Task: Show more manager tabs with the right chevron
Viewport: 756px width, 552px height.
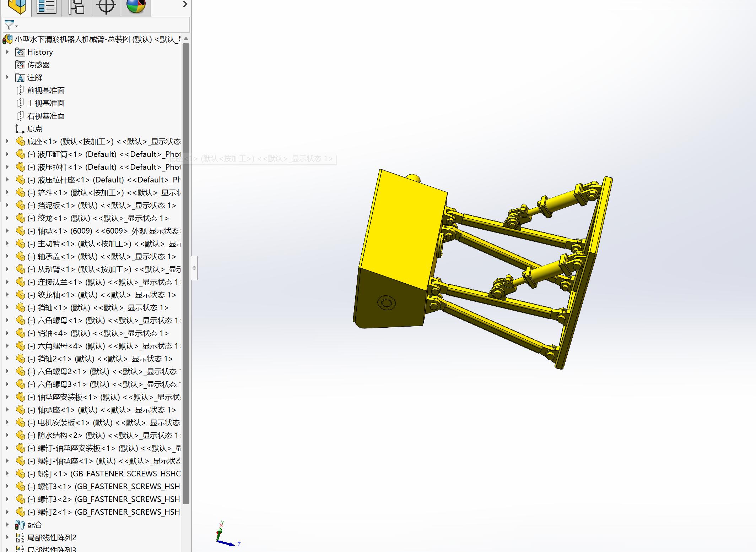Action: 185,4
